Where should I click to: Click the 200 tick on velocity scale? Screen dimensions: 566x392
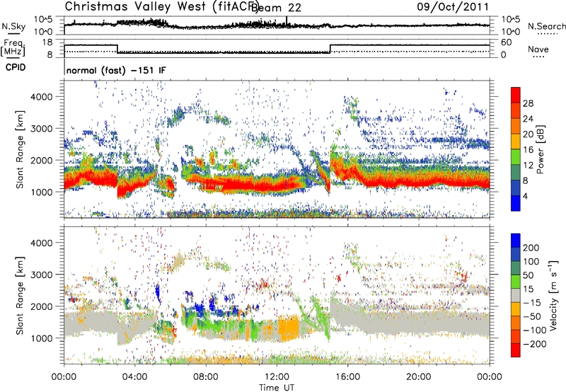point(531,248)
